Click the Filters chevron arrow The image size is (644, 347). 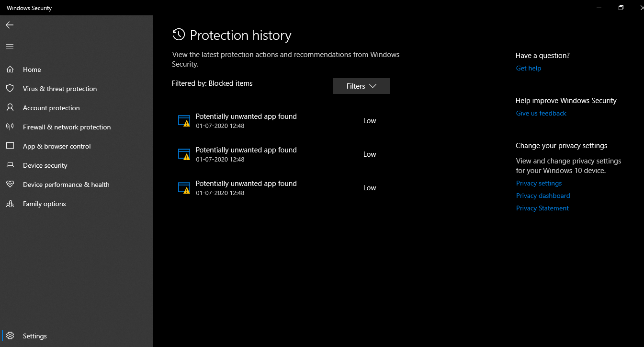(373, 86)
